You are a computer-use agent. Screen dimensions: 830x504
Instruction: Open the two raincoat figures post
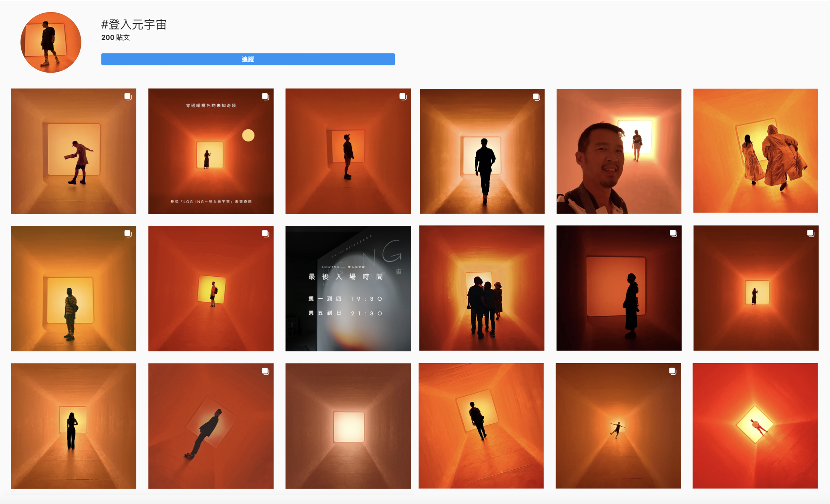755,151
